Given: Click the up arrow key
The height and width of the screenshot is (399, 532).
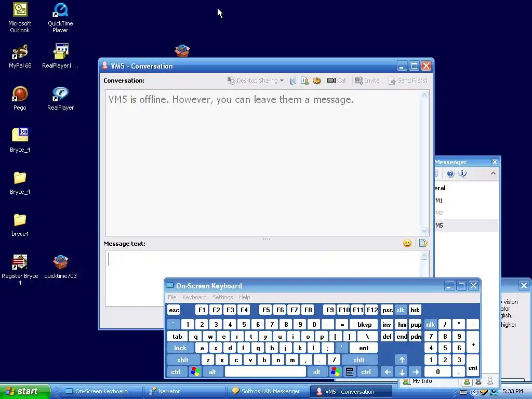Looking at the screenshot, I should (x=402, y=360).
